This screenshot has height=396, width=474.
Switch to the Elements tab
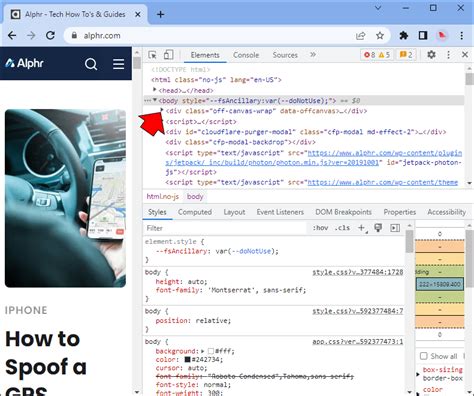pyautogui.click(x=205, y=55)
